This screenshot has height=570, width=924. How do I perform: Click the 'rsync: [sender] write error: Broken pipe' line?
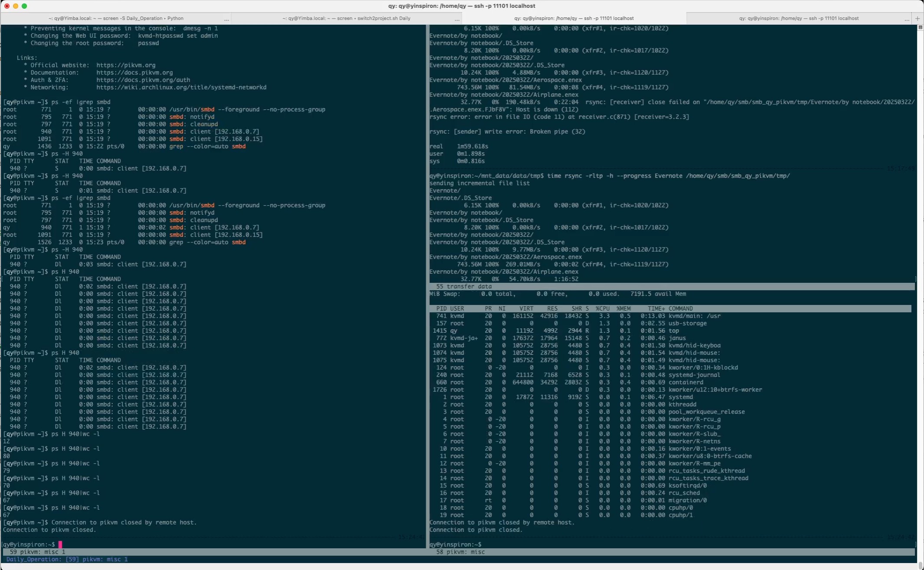pyautogui.click(x=507, y=131)
